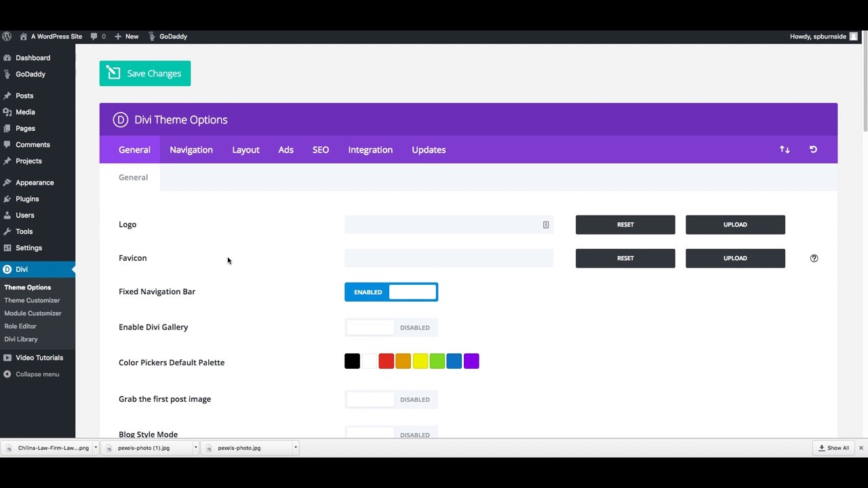Open the Favicon help question mark icon
868x488 pixels.
[x=814, y=258]
